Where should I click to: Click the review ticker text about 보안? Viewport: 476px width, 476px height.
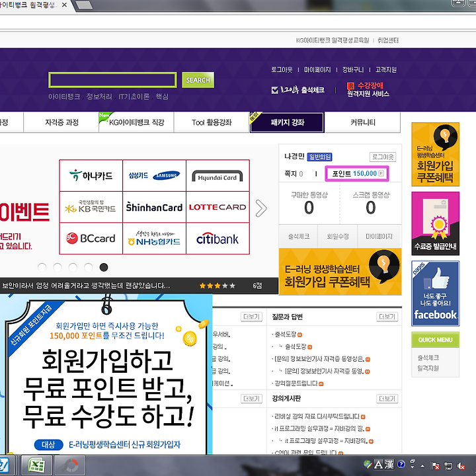(86, 286)
